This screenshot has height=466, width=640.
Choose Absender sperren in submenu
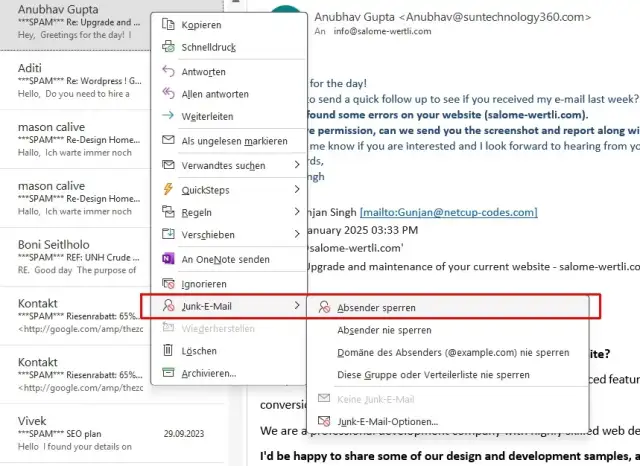point(448,308)
